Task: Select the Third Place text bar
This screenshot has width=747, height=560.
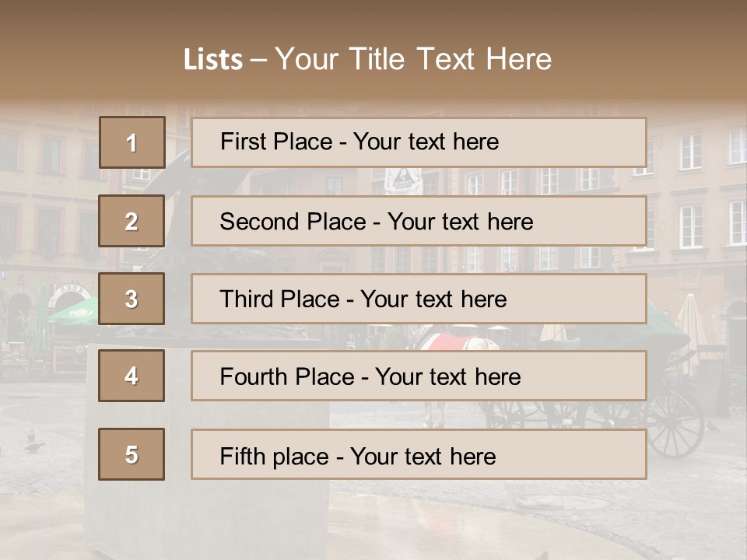Action: tap(419, 299)
